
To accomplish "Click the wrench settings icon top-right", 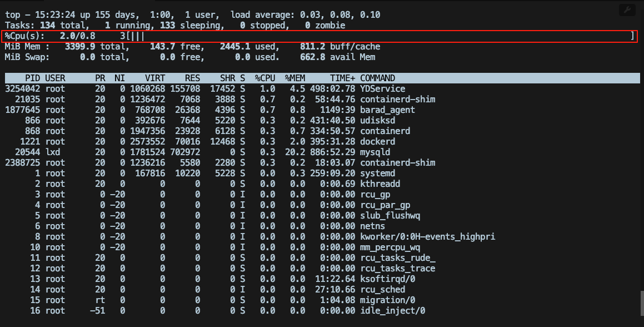I will tap(627, 9).
